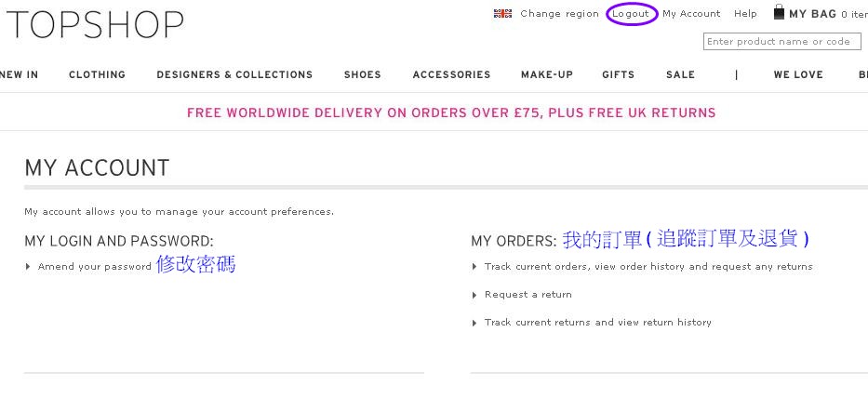
Task: Open the shopping bag icon
Action: pos(779,12)
